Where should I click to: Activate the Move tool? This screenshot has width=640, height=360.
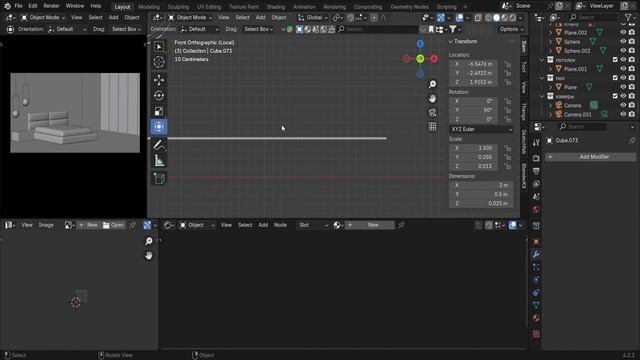(159, 80)
